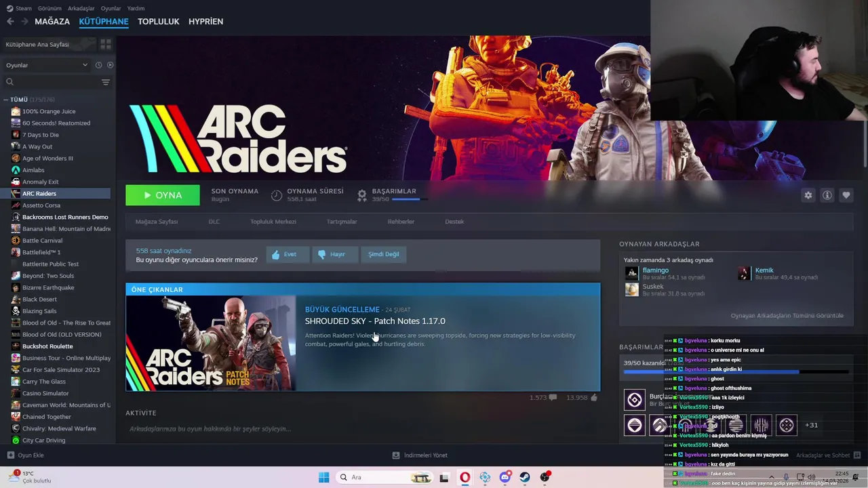Viewport: 868px width, 488px height.
Task: Open OBS from taskbar
Action: (545, 477)
